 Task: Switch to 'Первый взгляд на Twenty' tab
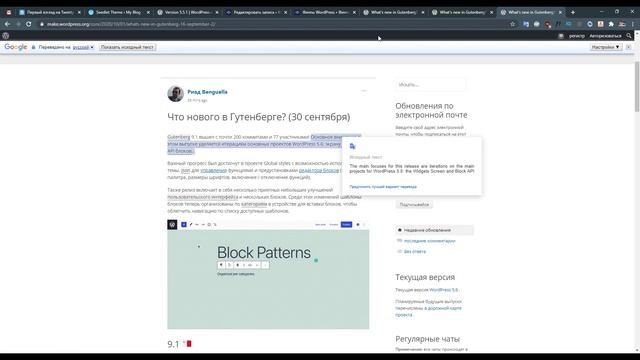[x=50, y=12]
